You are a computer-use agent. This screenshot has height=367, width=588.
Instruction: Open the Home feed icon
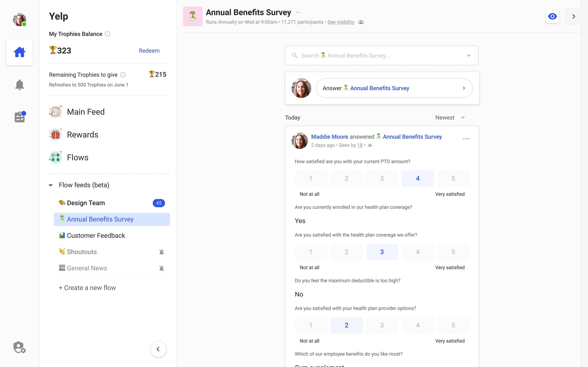(x=19, y=52)
